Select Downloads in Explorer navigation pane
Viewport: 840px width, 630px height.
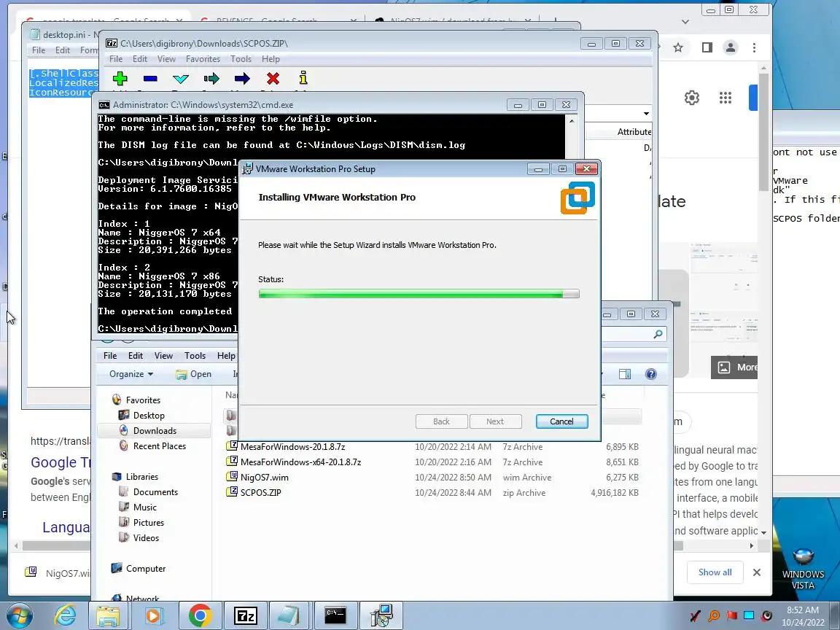(155, 431)
